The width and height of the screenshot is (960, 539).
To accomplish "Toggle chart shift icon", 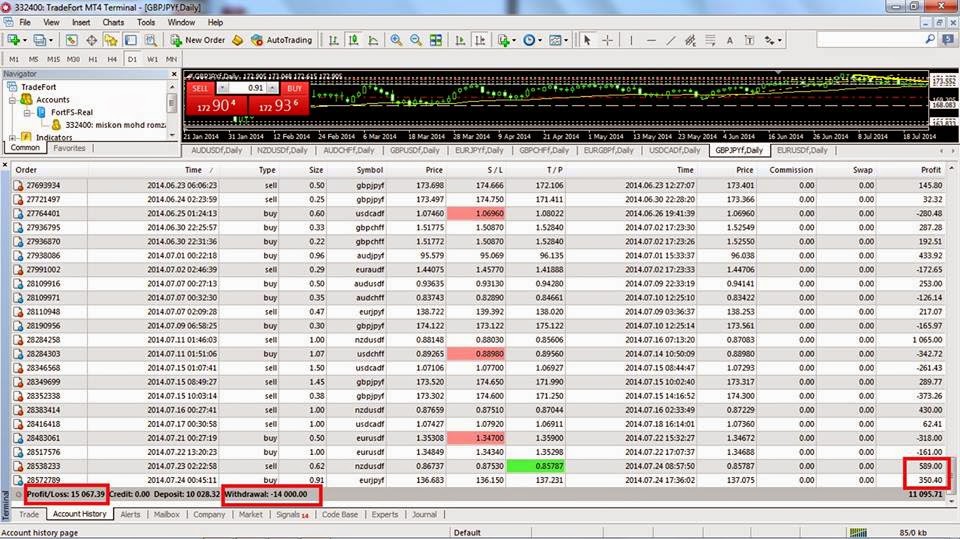I will click(480, 40).
